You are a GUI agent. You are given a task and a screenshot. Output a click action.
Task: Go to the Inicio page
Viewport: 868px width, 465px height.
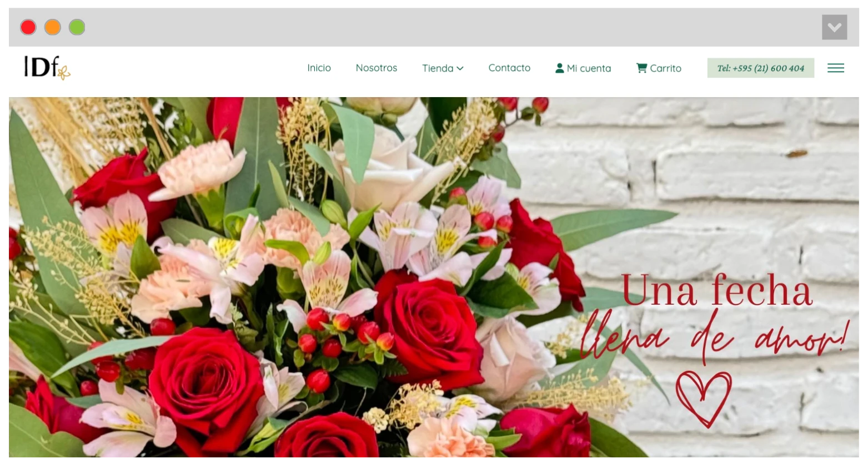319,68
